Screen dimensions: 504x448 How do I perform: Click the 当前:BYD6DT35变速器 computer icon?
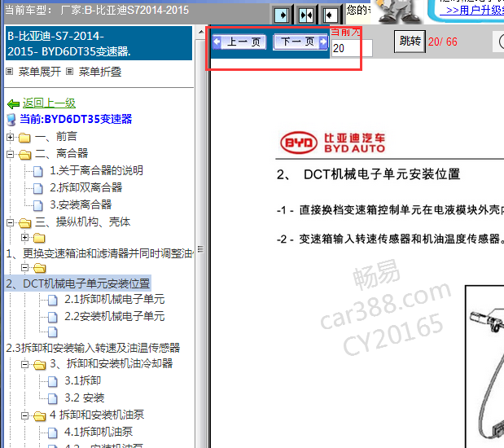(11, 120)
